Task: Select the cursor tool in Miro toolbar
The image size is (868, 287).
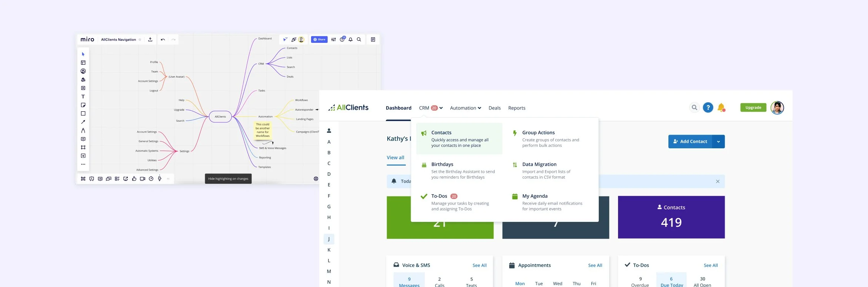Action: click(83, 54)
